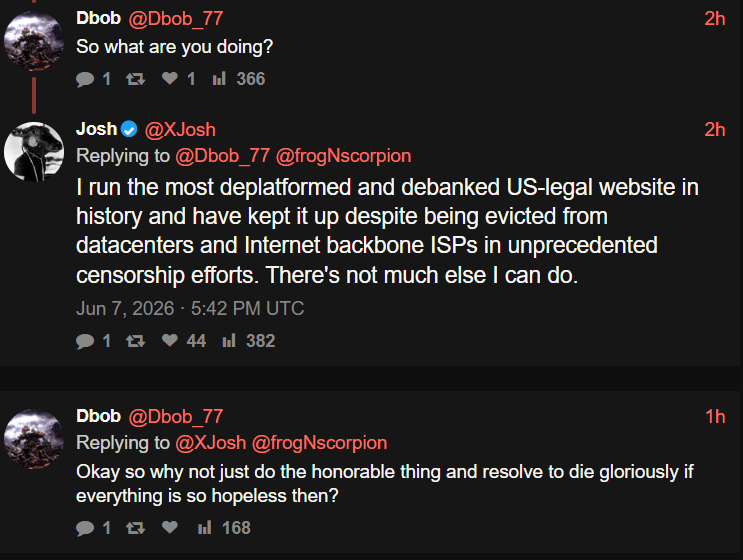Image resolution: width=743 pixels, height=560 pixels.
Task: Click @frogNscorpion in Josh's reply line
Action: point(344,156)
